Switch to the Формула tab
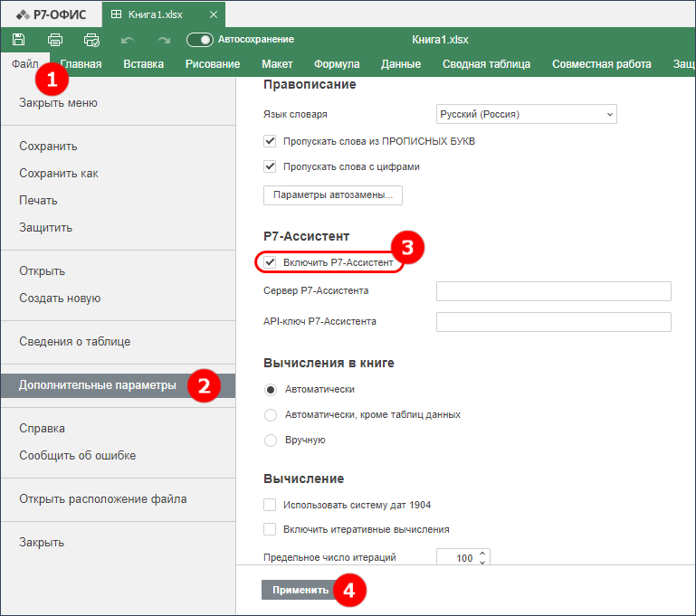The width and height of the screenshot is (696, 616). click(x=337, y=64)
